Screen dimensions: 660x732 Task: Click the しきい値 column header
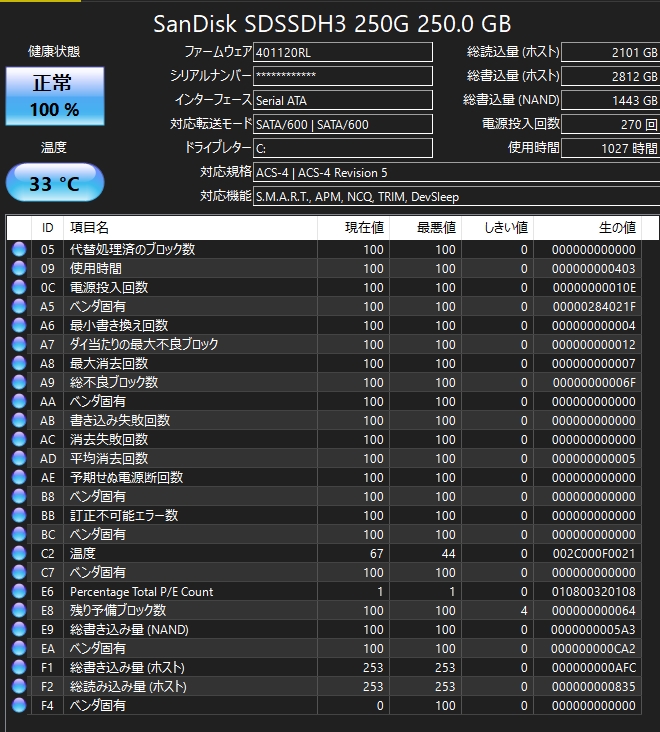[x=498, y=228]
